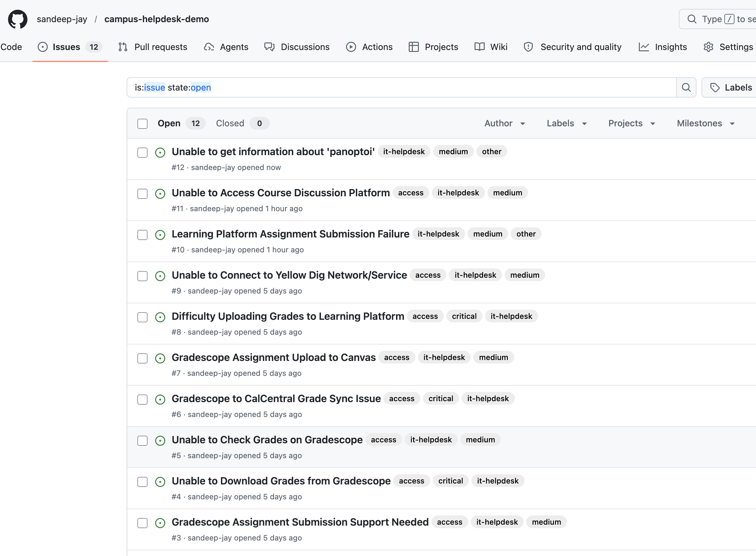The width and height of the screenshot is (756, 556).
Task: Show Open issues list
Action: (x=181, y=123)
